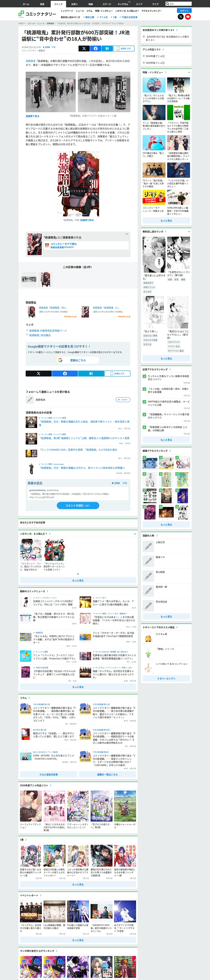210x980 pixels.
Task: Switch to the お笑い tab
Action: (74, 4)
